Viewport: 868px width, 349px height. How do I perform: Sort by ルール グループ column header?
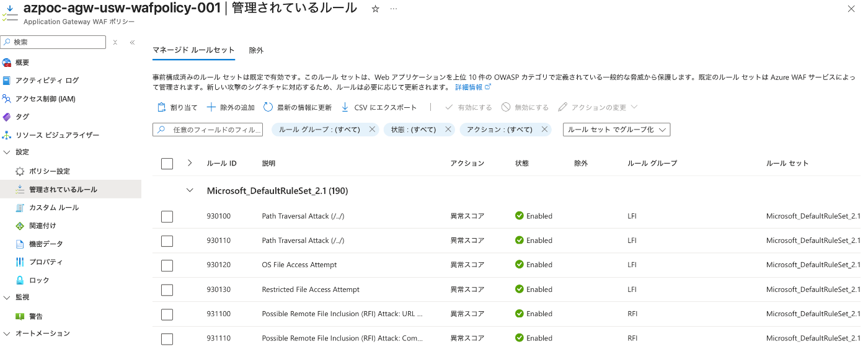tap(652, 163)
